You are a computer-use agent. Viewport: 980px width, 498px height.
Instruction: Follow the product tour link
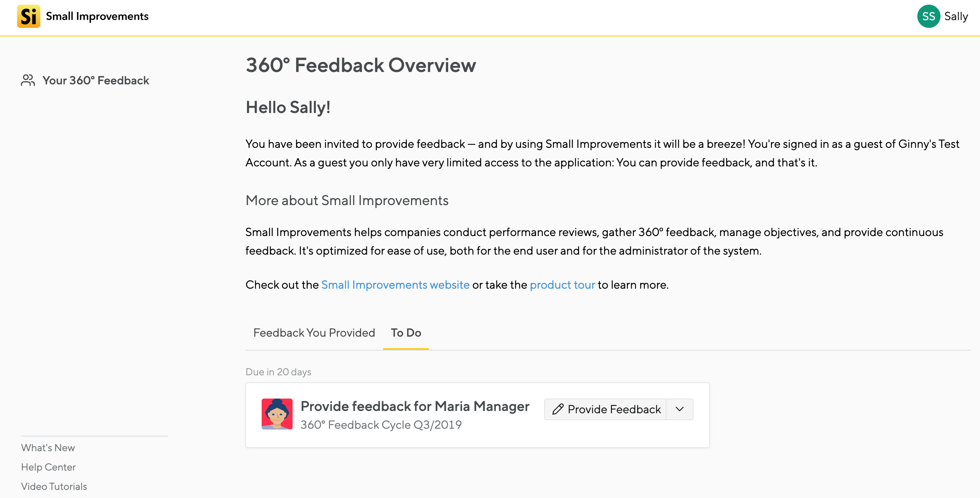click(562, 285)
